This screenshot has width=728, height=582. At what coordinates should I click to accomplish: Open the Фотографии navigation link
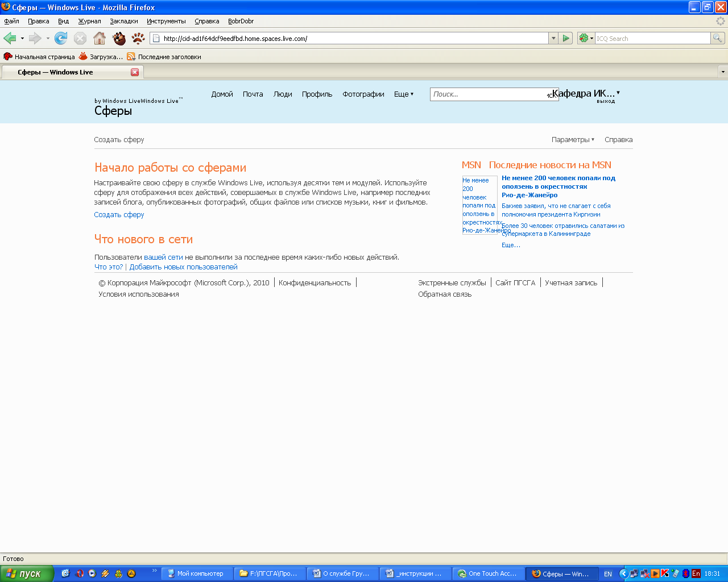pos(363,94)
